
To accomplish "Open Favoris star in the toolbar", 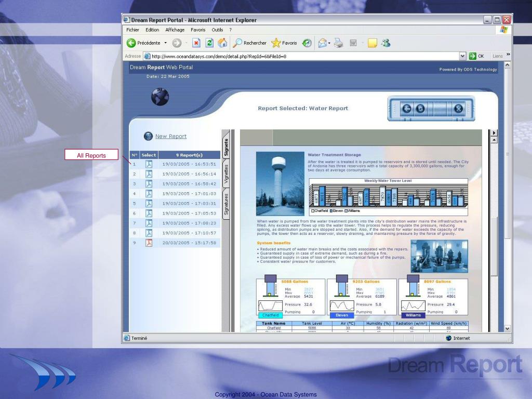I will tap(284, 43).
